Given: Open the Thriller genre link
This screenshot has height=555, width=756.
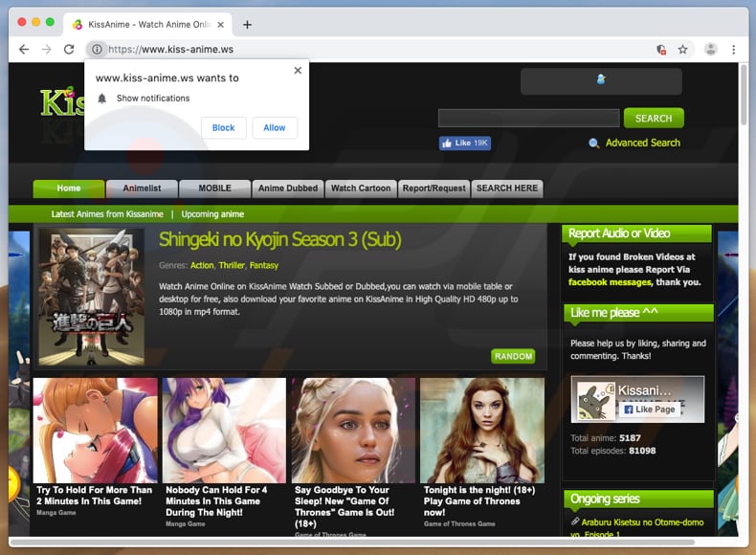Looking at the screenshot, I should [x=232, y=265].
